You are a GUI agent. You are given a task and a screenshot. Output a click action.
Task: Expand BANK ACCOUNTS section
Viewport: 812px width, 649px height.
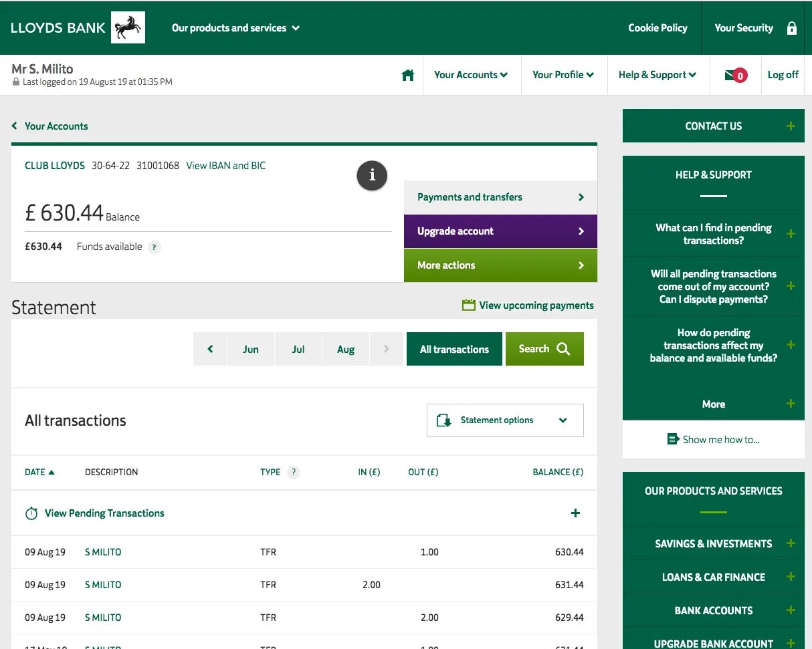(714, 610)
